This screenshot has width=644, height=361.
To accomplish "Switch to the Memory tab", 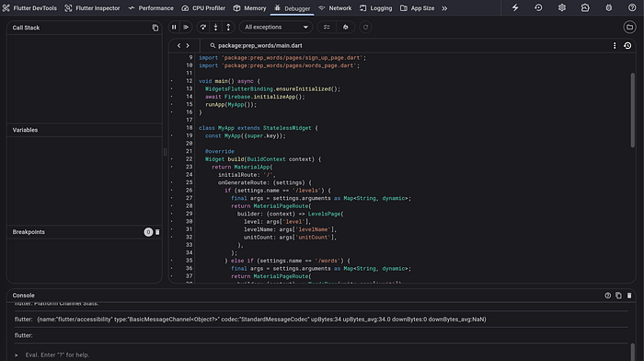I will [x=249, y=8].
